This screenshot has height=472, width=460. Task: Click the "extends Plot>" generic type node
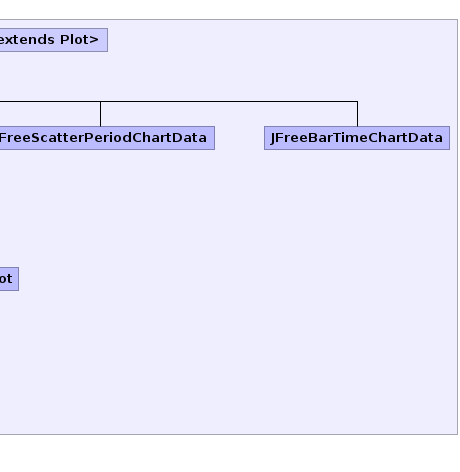click(x=54, y=40)
